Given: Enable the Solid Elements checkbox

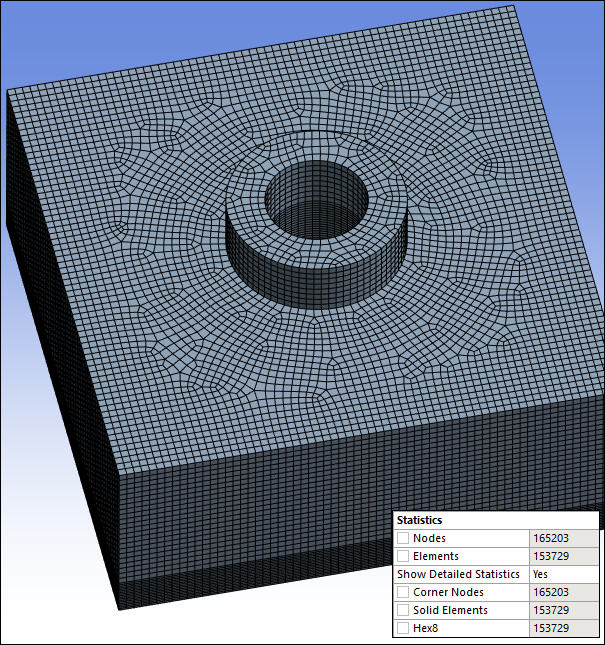Looking at the screenshot, I should [403, 610].
